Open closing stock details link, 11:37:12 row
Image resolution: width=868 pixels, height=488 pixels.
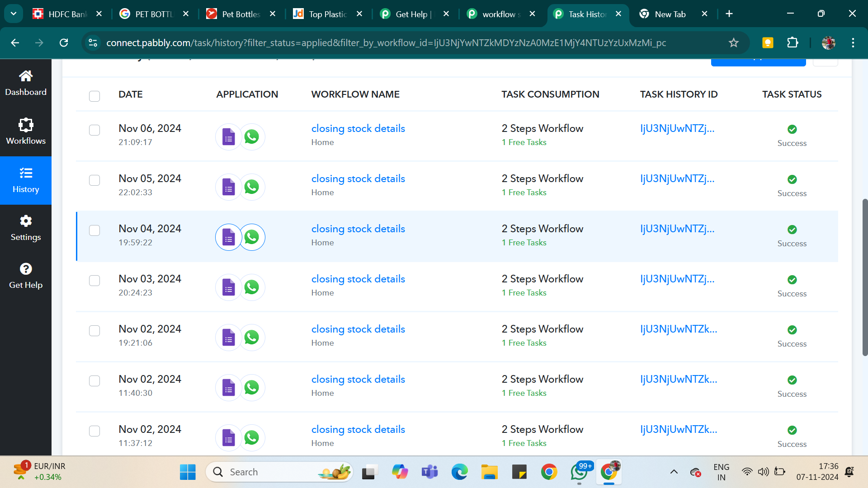[x=358, y=430]
